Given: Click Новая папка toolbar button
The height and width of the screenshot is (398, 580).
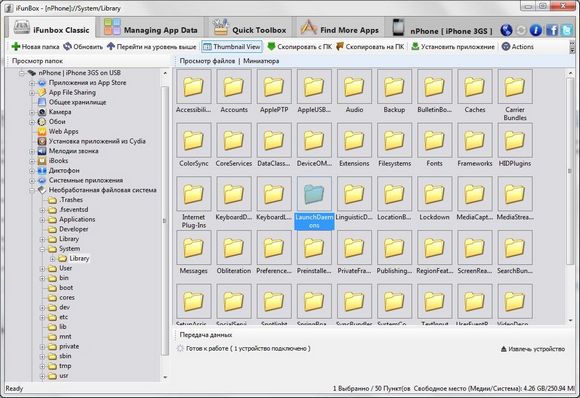Looking at the screenshot, I should 36,47.
